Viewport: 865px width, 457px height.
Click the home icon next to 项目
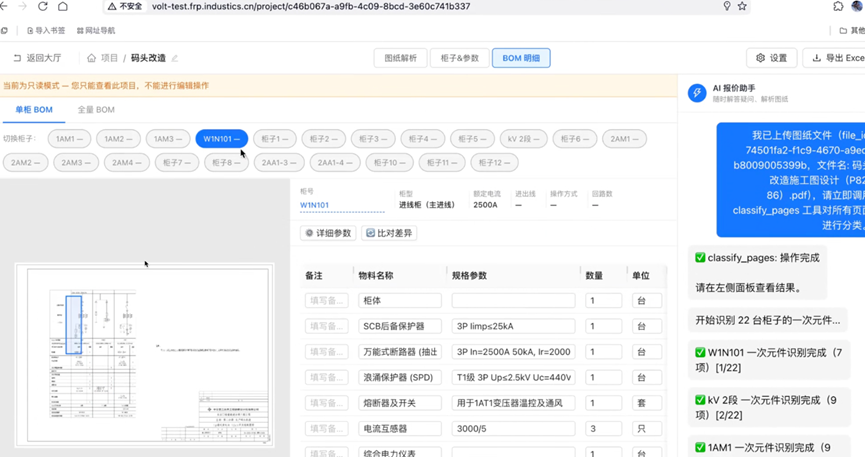click(x=92, y=58)
